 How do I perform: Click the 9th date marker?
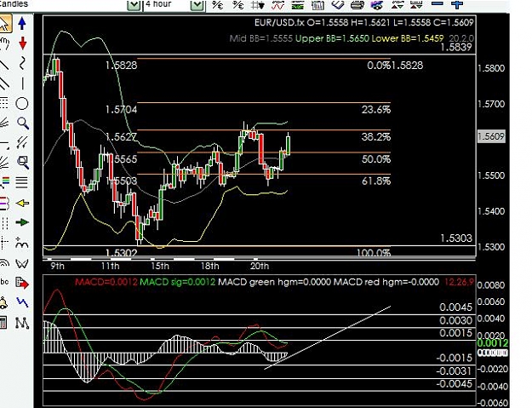click(57, 266)
